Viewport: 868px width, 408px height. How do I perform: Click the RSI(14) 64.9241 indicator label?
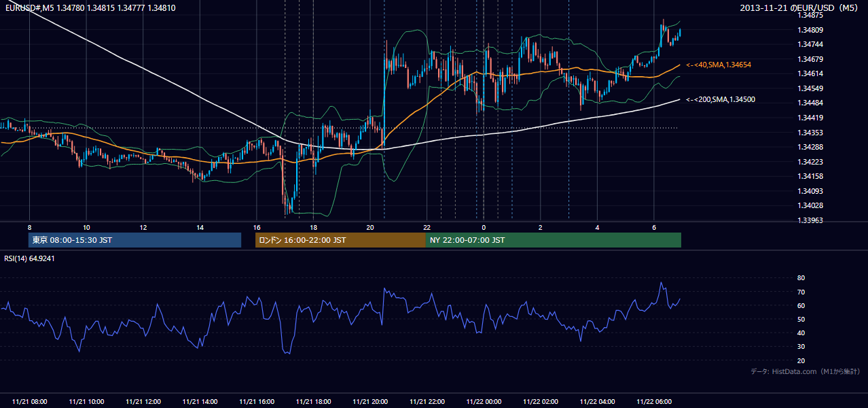[x=29, y=258]
